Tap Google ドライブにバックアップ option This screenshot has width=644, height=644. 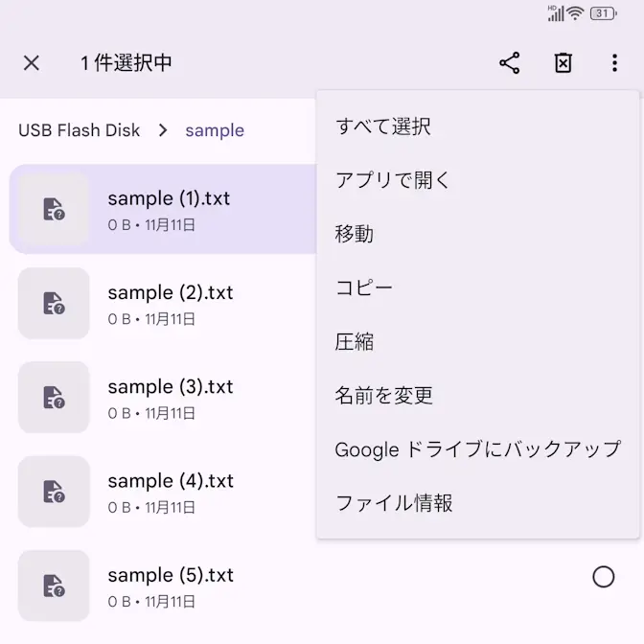pyautogui.click(x=477, y=448)
